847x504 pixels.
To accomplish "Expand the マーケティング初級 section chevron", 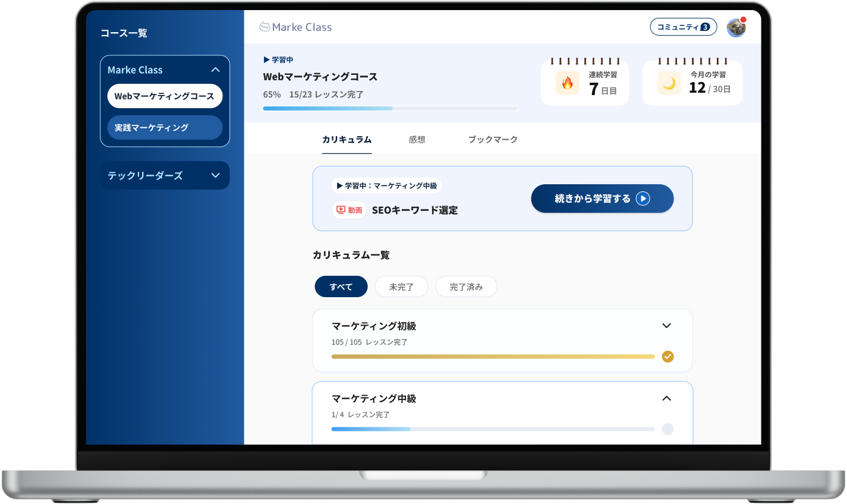I will [x=666, y=326].
